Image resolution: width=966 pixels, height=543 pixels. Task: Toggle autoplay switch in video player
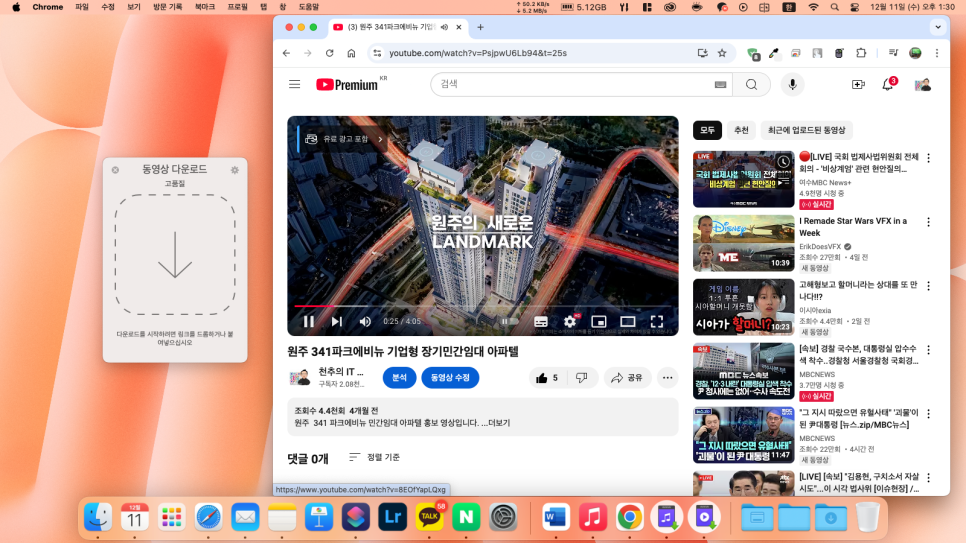(509, 321)
